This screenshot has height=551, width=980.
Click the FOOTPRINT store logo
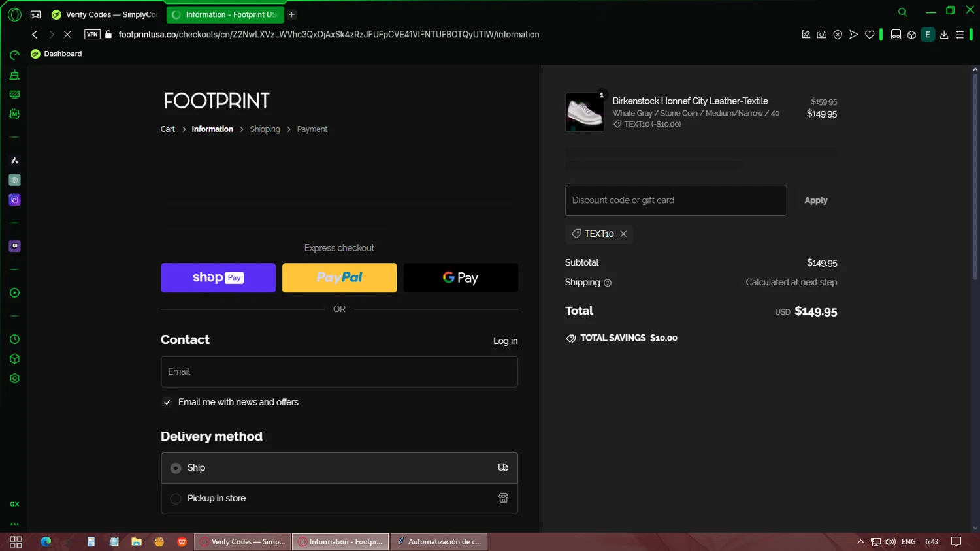coord(216,101)
